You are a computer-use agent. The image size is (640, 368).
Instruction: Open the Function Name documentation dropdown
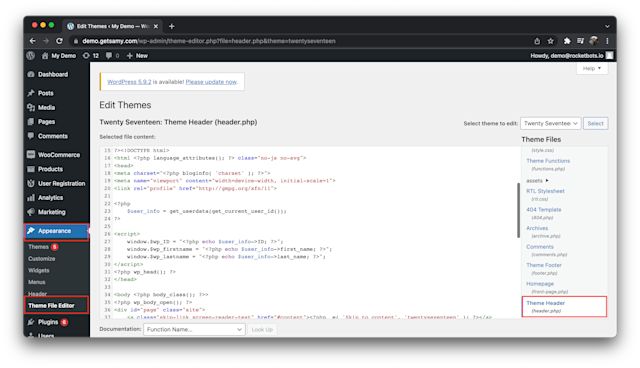click(194, 329)
